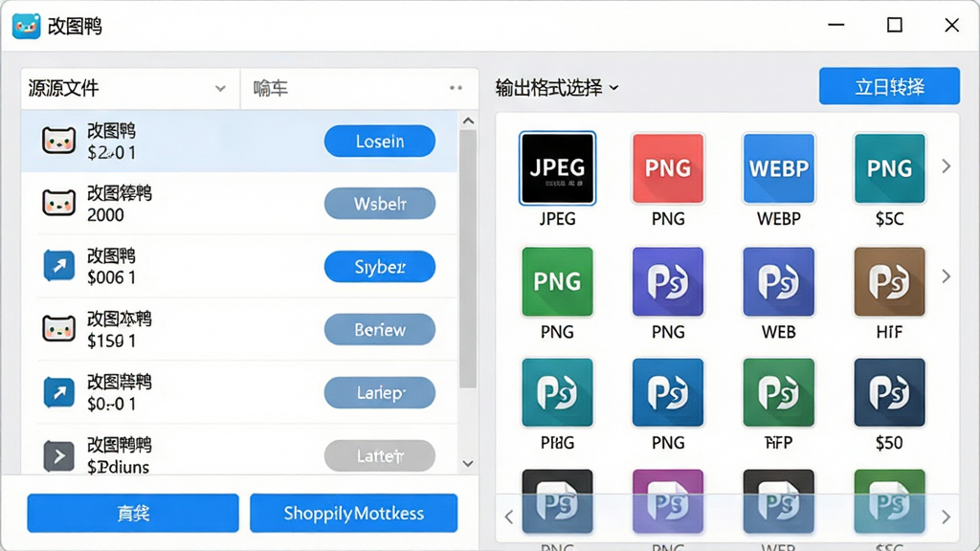Click the cat icon in the Wsbelr row
The height and width of the screenshot is (551, 980).
click(58, 203)
